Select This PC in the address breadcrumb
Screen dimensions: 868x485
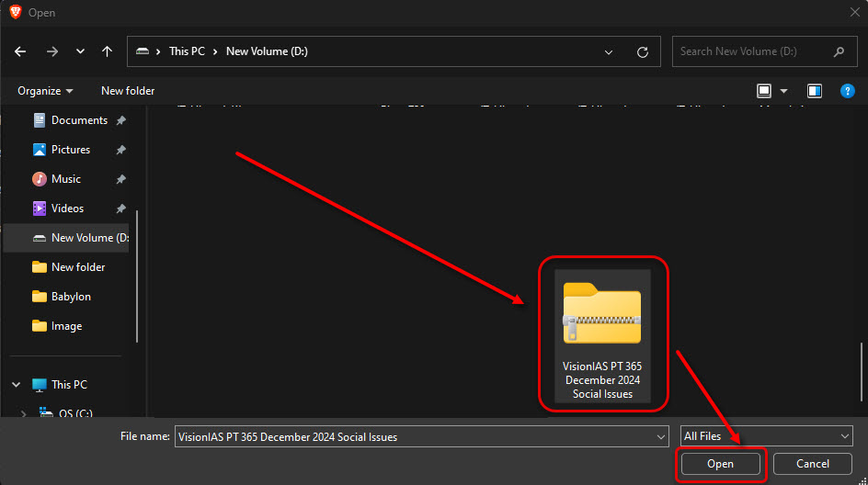(x=187, y=51)
